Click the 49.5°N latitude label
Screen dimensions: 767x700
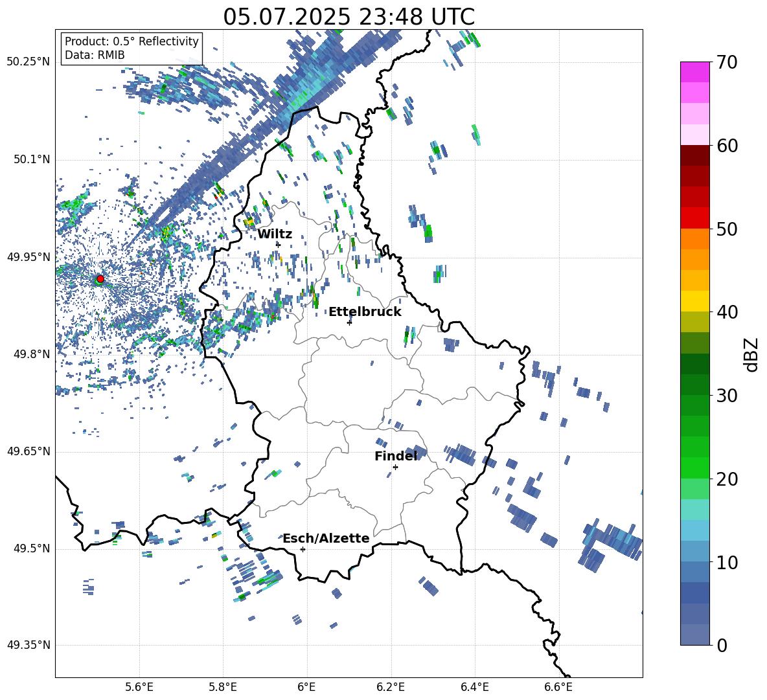coord(32,548)
